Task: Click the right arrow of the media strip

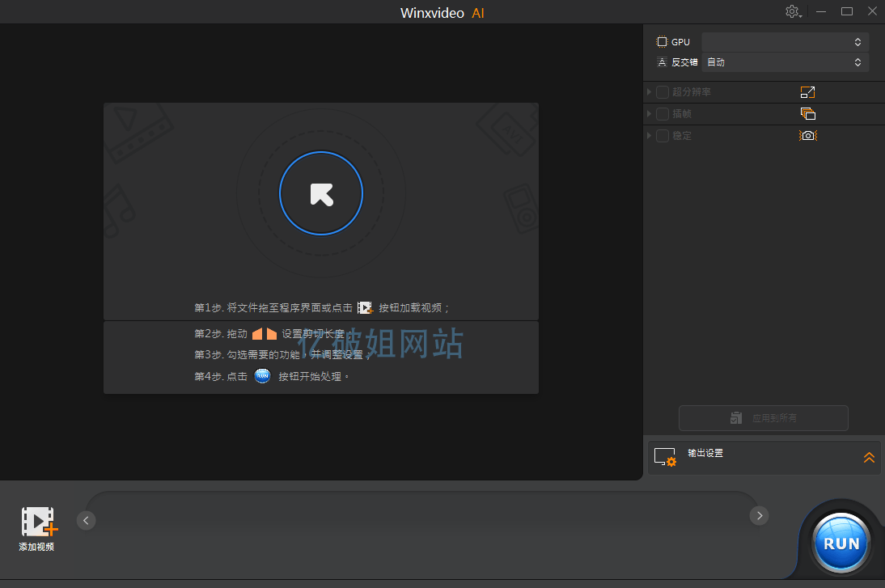Action: coord(759,515)
